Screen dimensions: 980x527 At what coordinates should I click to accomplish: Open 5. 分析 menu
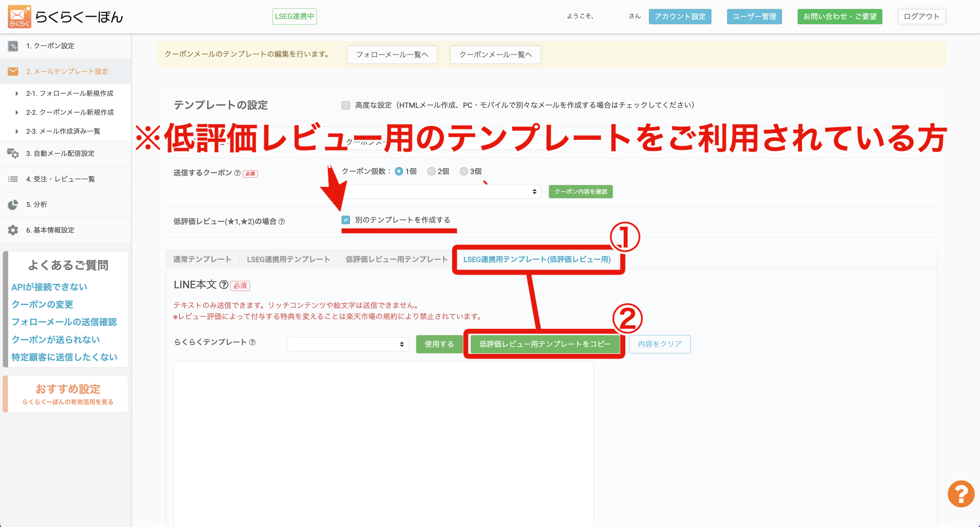pyautogui.click(x=65, y=205)
